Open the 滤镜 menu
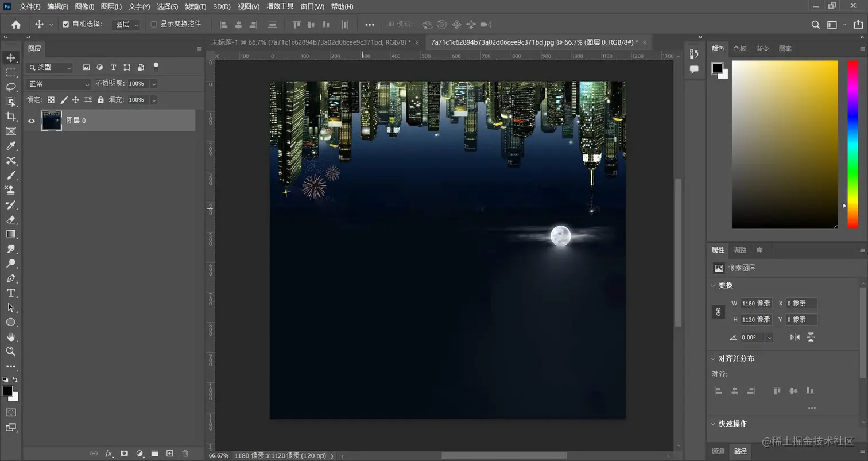The height and width of the screenshot is (461, 868). pyautogui.click(x=194, y=6)
